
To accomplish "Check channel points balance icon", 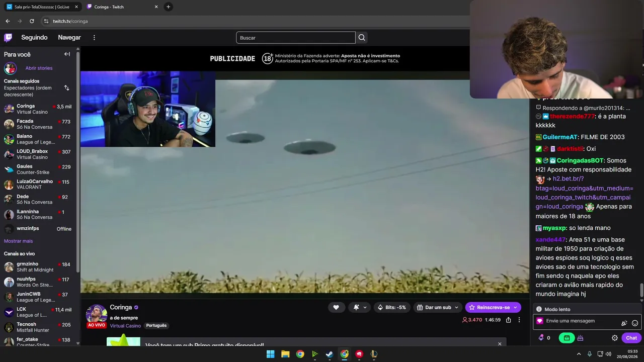I will pos(541,338).
